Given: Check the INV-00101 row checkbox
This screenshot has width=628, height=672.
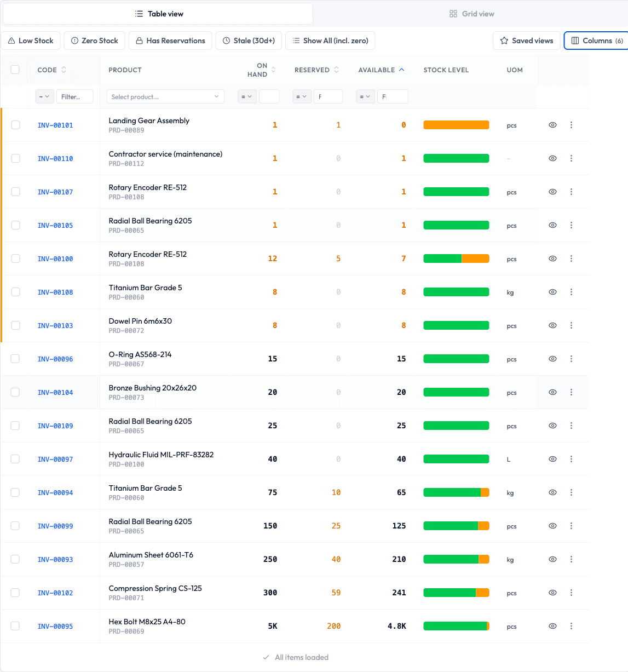Looking at the screenshot, I should (15, 125).
